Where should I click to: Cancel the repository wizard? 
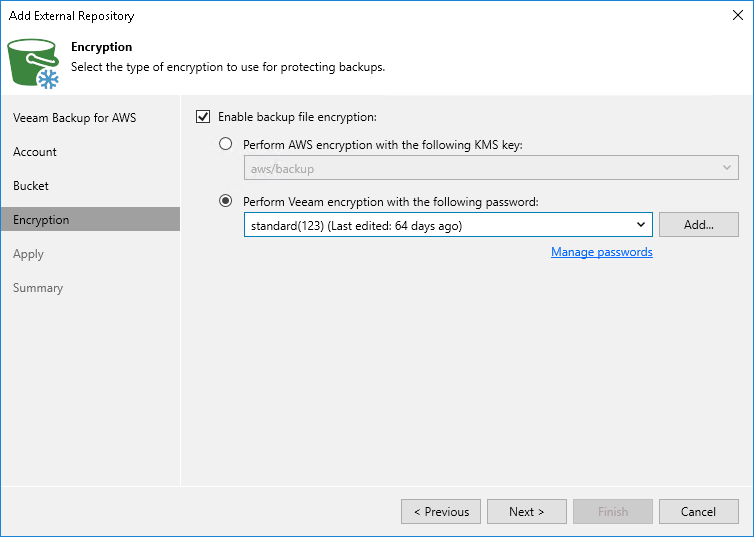coord(698,512)
